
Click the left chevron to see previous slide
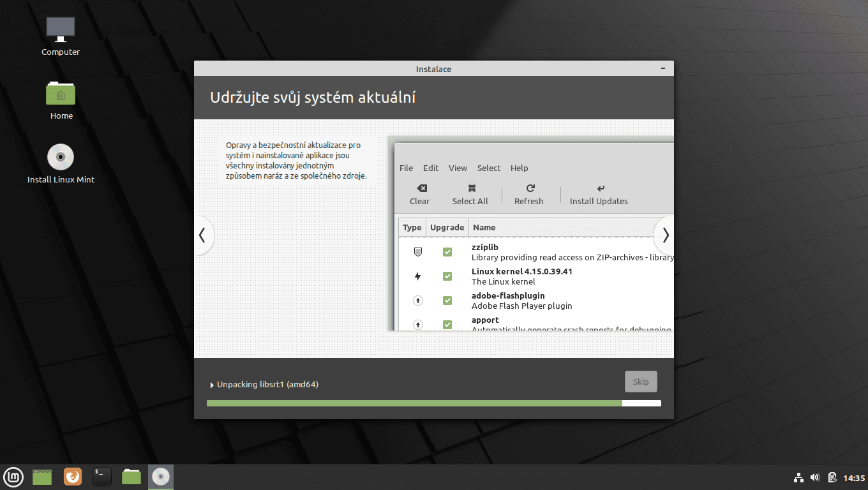[x=204, y=235]
